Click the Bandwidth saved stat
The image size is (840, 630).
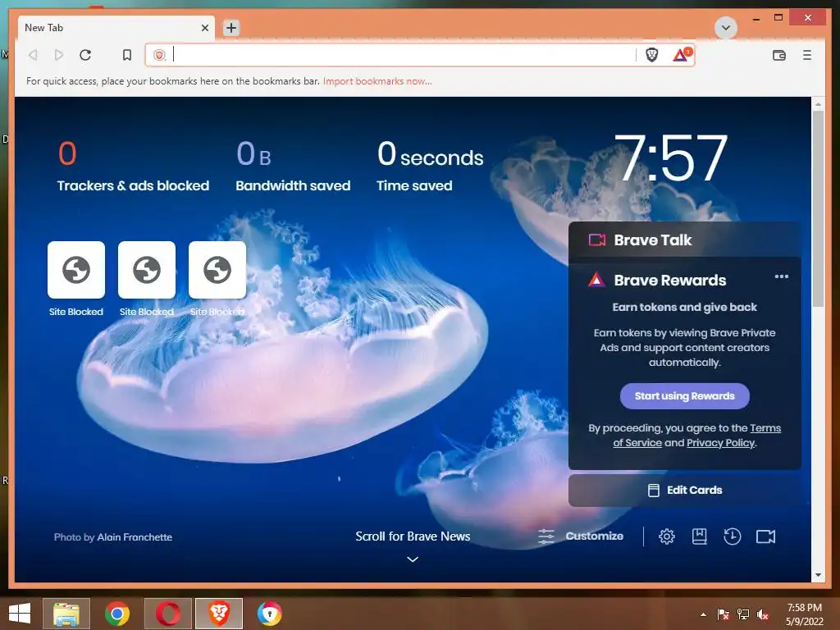(293, 166)
